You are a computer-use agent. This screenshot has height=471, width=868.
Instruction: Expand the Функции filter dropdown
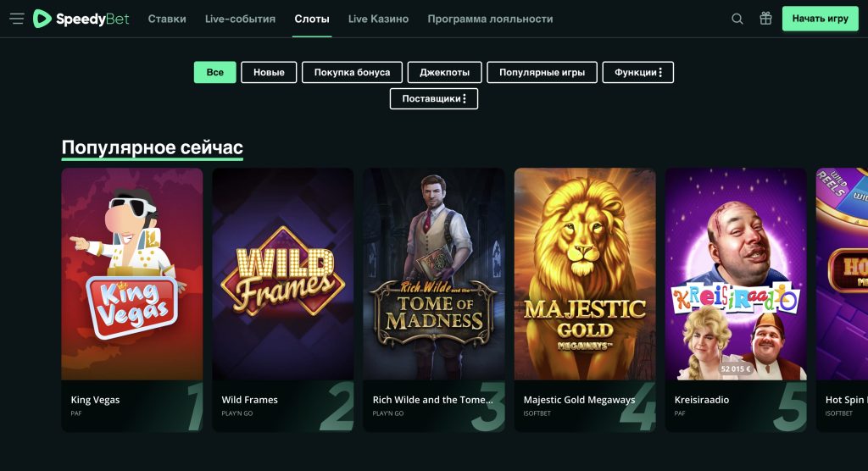637,73
